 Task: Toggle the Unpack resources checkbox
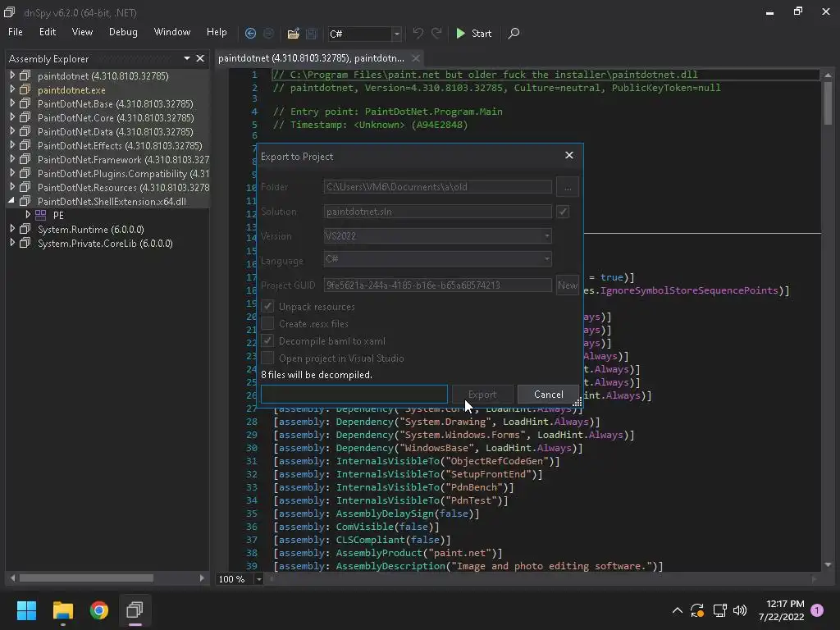click(268, 306)
